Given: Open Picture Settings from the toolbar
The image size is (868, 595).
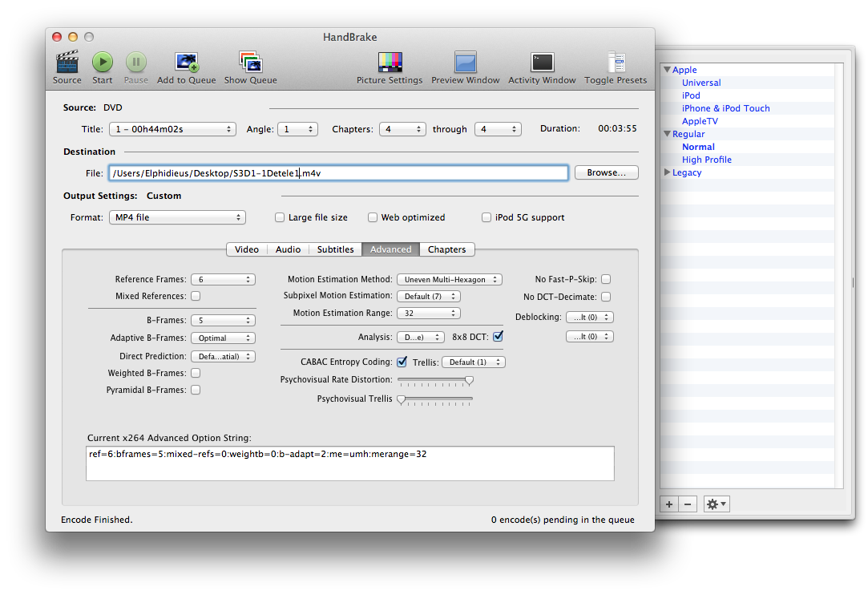Looking at the screenshot, I should [x=390, y=62].
